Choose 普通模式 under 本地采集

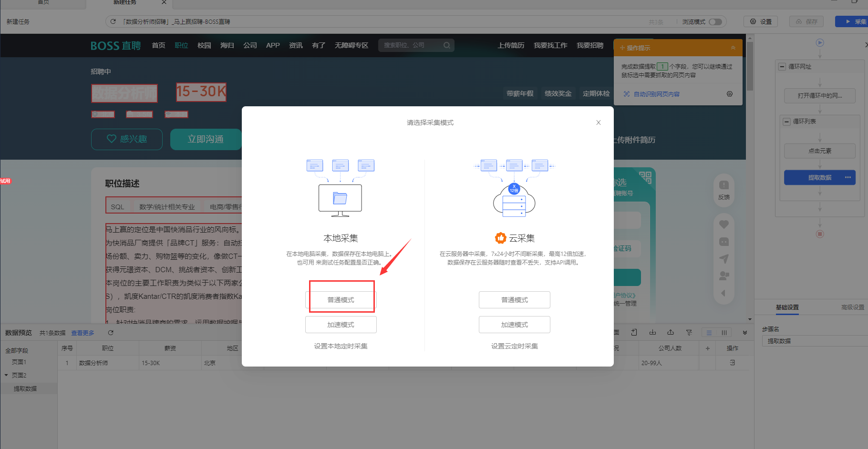[341, 300]
